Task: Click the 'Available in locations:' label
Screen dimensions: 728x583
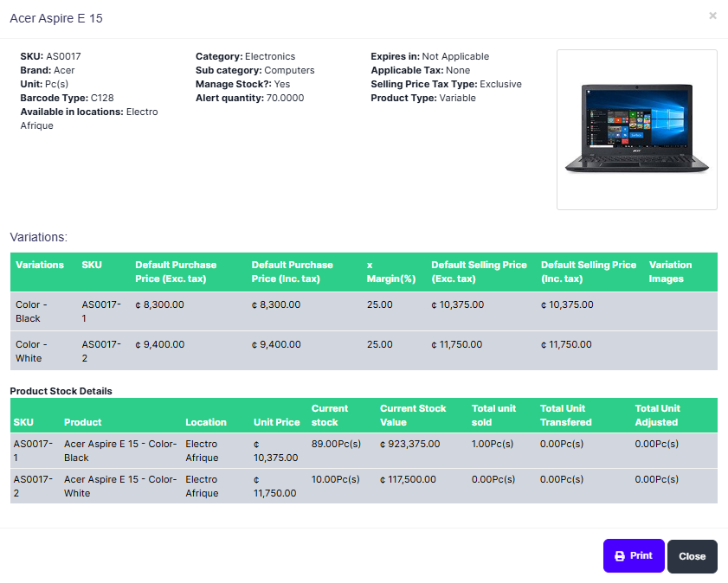Action: pos(72,112)
